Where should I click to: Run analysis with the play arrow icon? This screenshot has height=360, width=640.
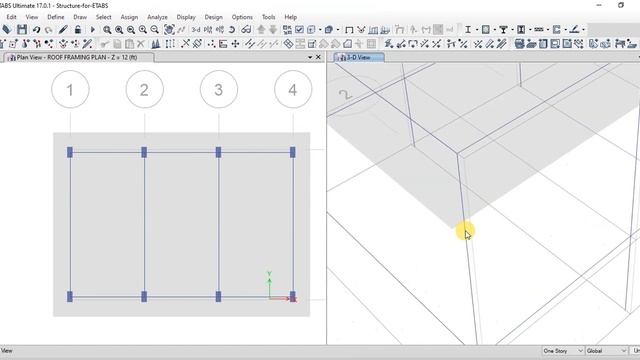[93, 30]
